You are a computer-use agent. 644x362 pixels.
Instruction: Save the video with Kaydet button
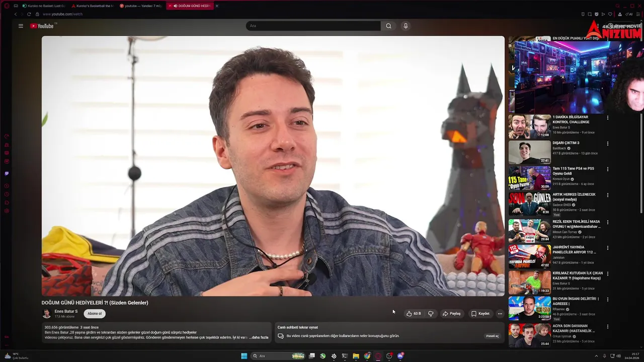click(x=480, y=313)
